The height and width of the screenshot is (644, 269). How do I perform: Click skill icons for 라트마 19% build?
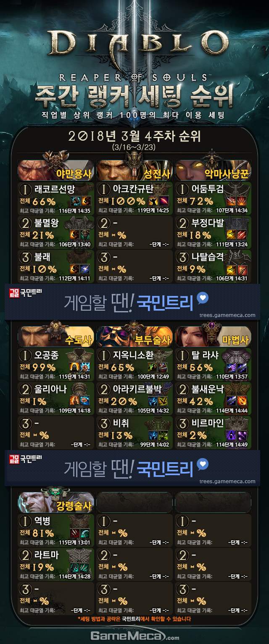coord(81,567)
